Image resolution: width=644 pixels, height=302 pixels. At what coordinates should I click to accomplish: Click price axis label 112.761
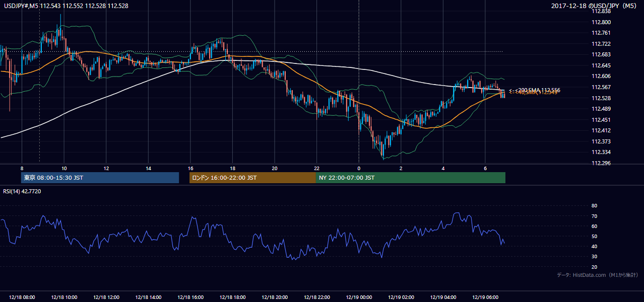(602, 33)
